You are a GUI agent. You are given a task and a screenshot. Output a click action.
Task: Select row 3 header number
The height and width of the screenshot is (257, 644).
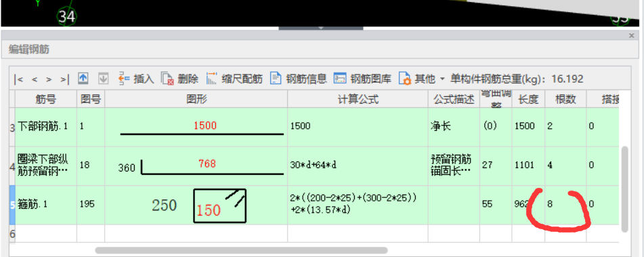click(x=12, y=127)
